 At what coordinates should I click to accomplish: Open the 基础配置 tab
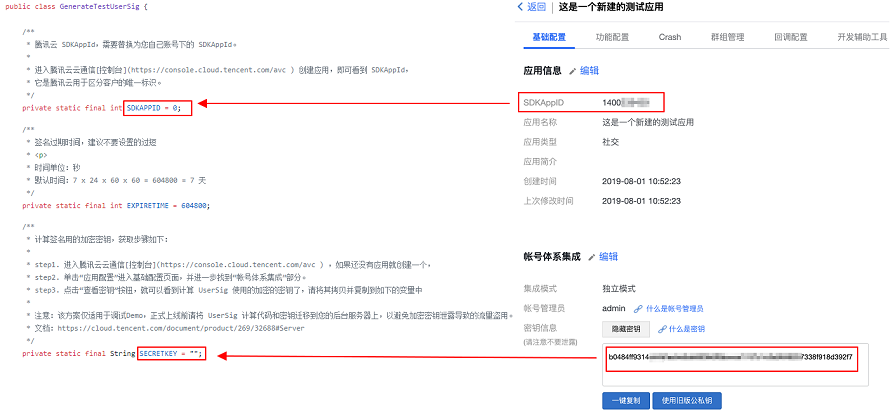pos(548,37)
